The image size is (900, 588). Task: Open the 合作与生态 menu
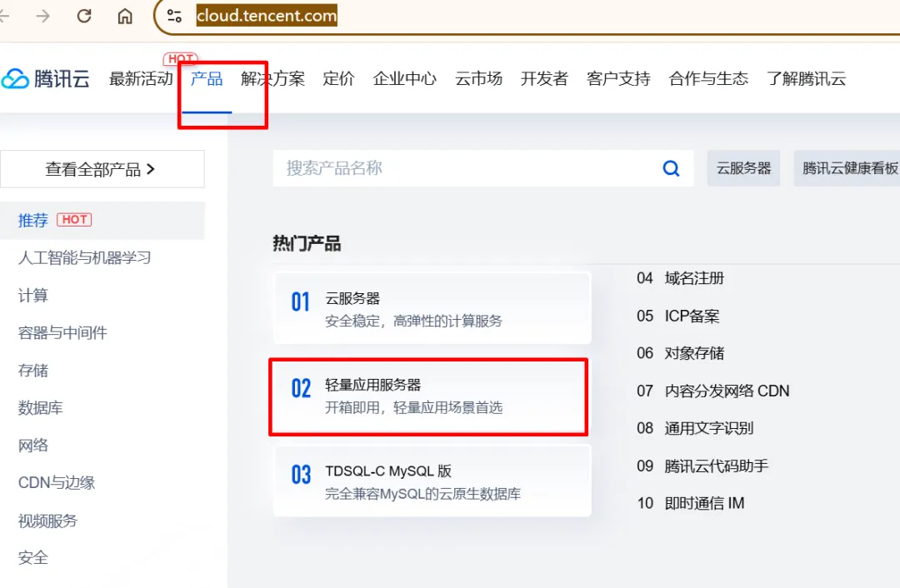point(708,78)
